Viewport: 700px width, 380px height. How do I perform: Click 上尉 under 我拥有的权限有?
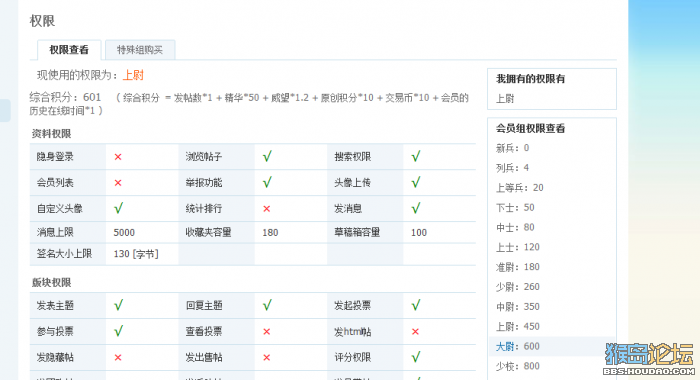505,99
